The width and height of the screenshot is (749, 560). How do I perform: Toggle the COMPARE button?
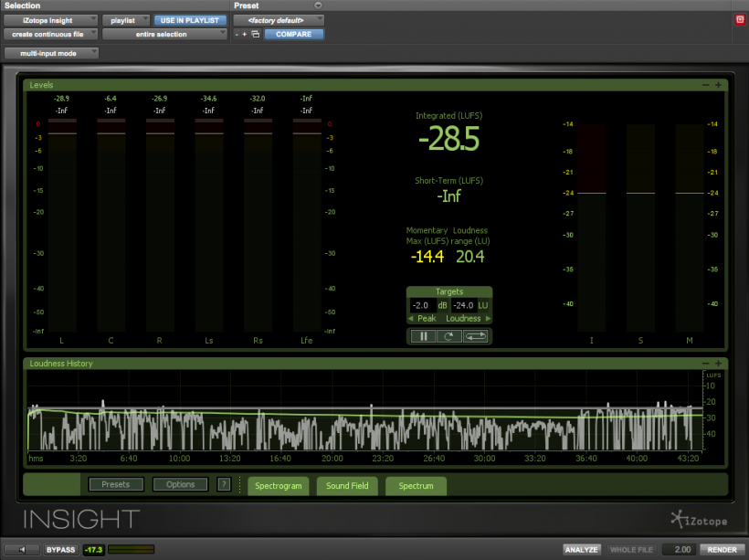294,35
